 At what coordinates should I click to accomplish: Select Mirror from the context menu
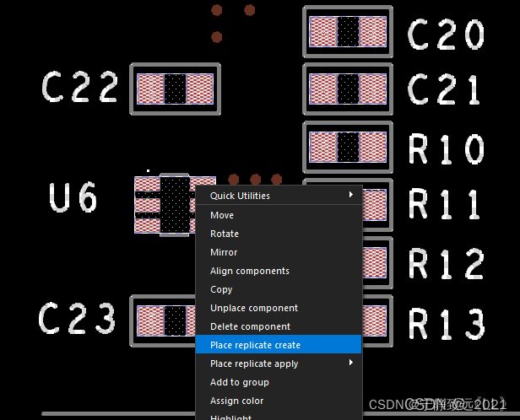click(224, 252)
